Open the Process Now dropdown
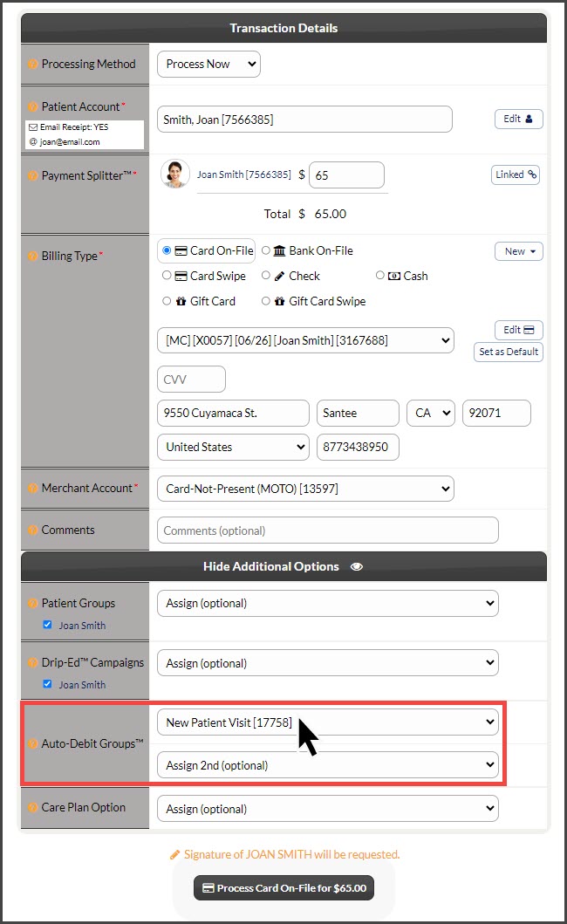Screen dimensions: 567x924 208,65
